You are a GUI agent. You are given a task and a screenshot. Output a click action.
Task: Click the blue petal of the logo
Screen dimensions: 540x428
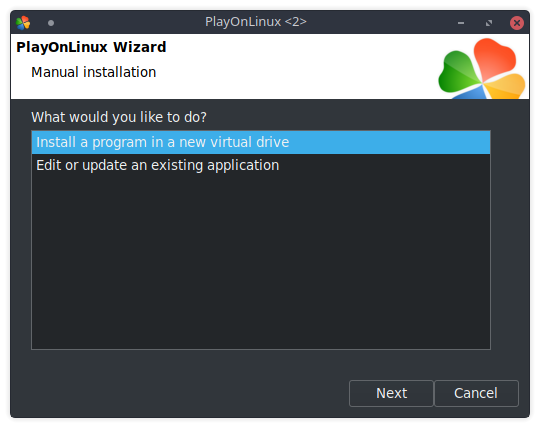469,93
